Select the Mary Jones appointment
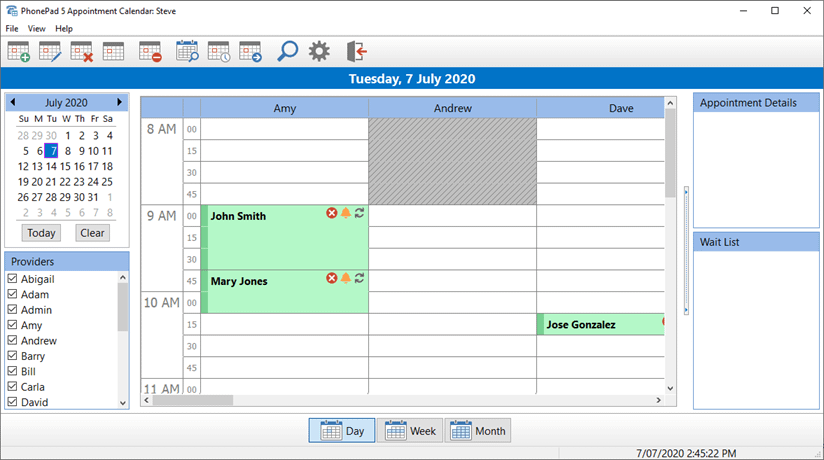 [284, 292]
